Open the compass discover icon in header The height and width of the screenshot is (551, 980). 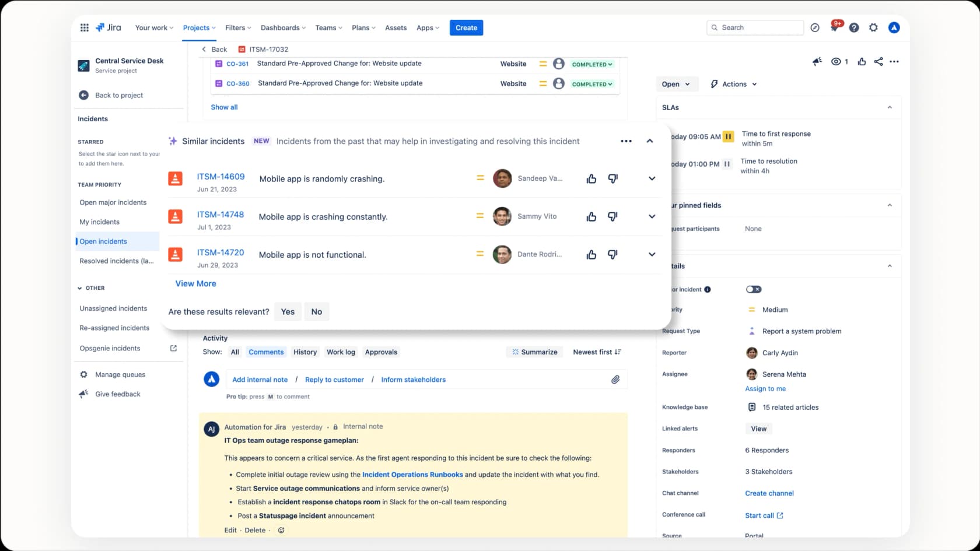click(815, 27)
